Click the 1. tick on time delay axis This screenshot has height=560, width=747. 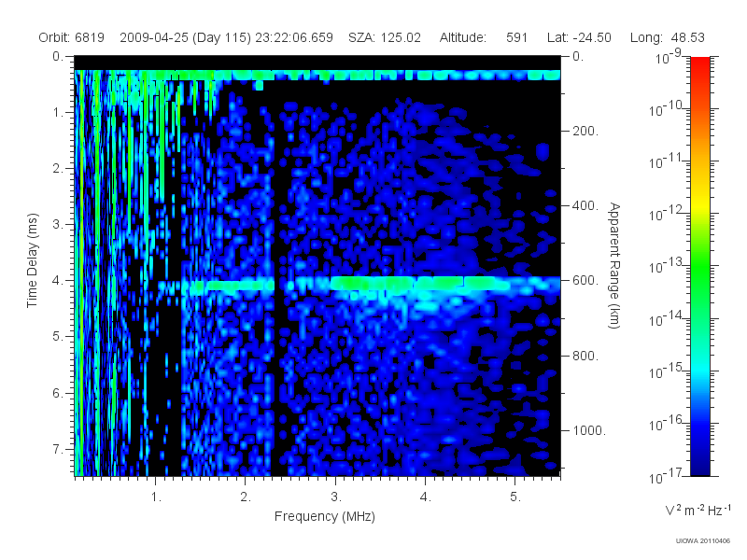click(x=58, y=112)
